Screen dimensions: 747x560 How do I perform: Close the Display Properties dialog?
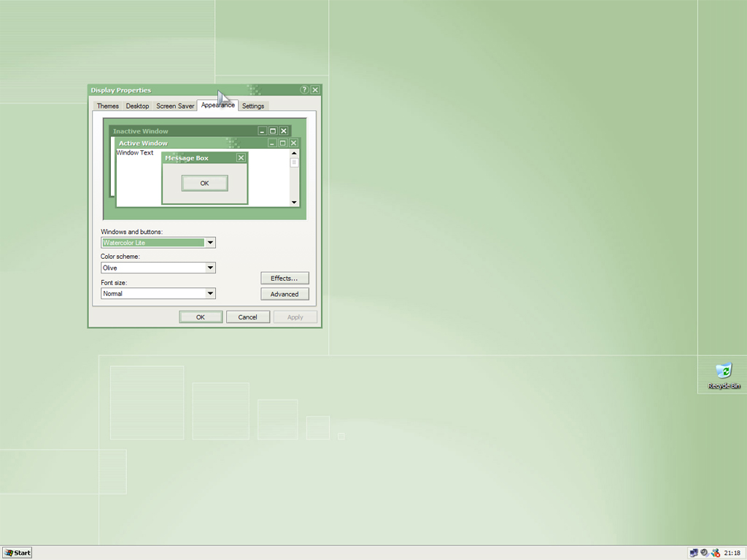coord(315,90)
